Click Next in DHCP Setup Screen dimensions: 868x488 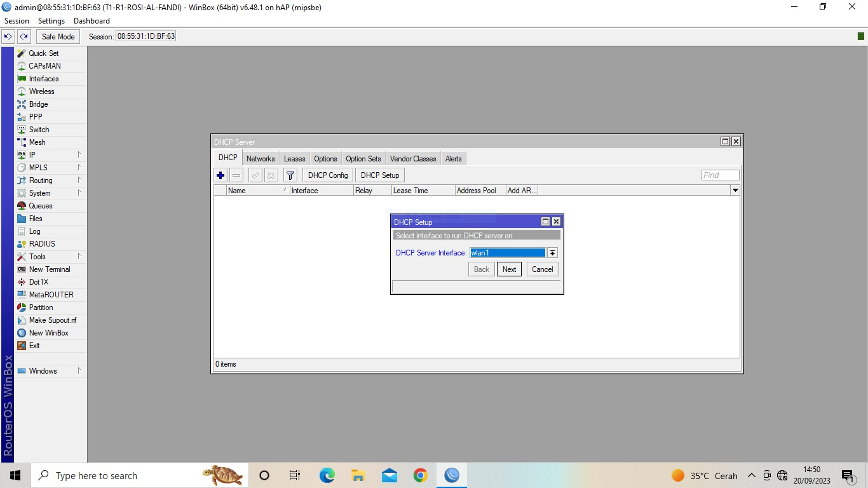pyautogui.click(x=509, y=269)
